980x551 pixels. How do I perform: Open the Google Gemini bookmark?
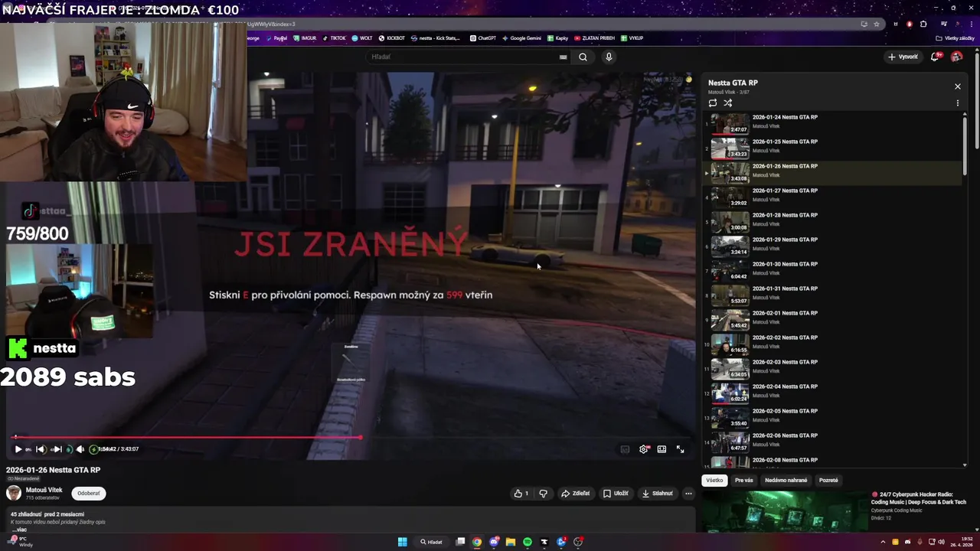pos(521,38)
